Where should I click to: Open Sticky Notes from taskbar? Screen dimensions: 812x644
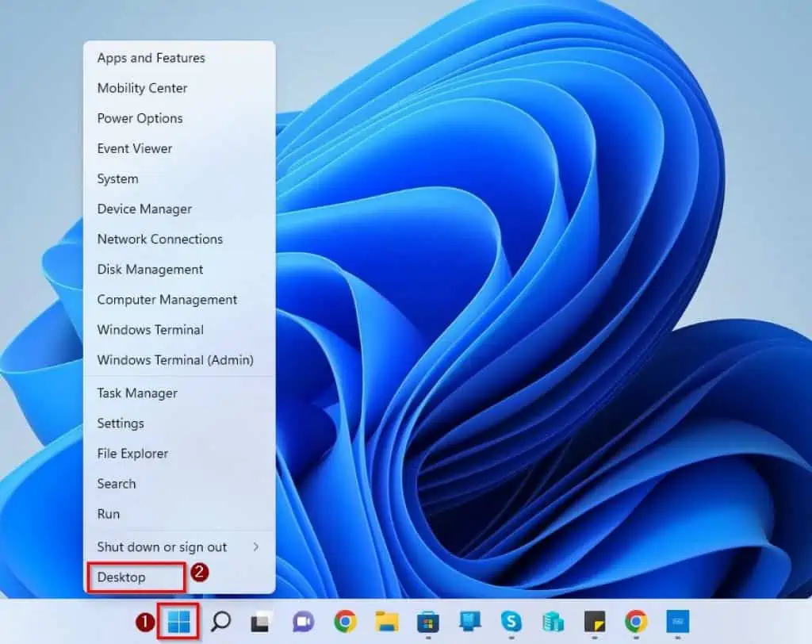click(x=595, y=621)
